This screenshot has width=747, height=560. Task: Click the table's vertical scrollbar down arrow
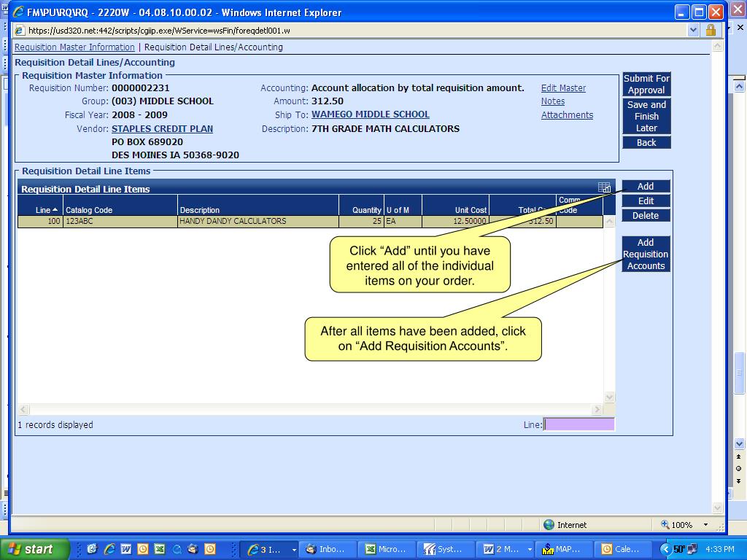coord(609,397)
